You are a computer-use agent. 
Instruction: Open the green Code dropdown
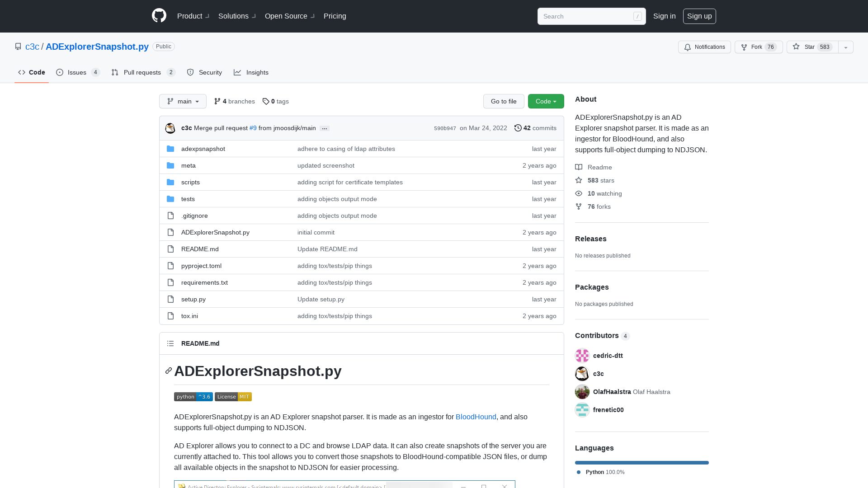[x=546, y=101]
